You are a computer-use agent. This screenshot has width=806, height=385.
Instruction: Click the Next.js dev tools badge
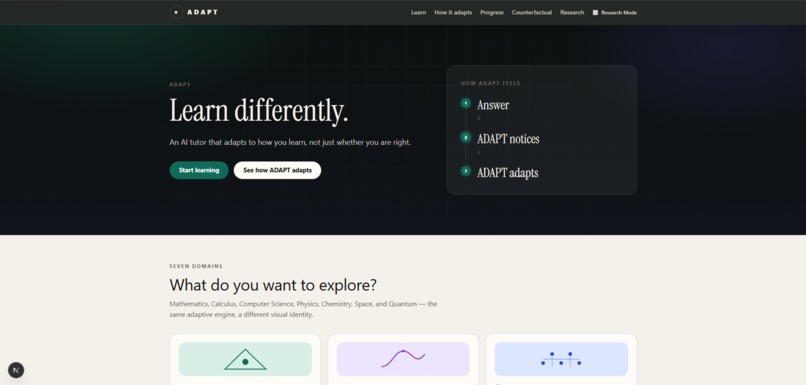(x=16, y=370)
